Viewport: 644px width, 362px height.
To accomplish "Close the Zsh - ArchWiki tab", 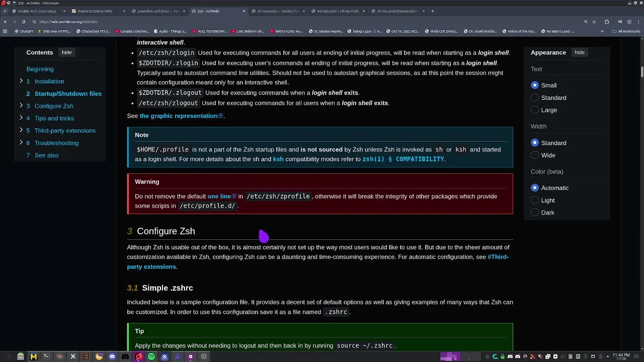I will point(244,11).
